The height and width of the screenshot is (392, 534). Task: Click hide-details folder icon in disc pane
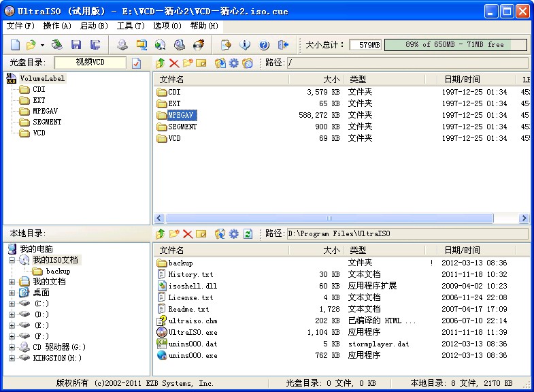point(248,63)
